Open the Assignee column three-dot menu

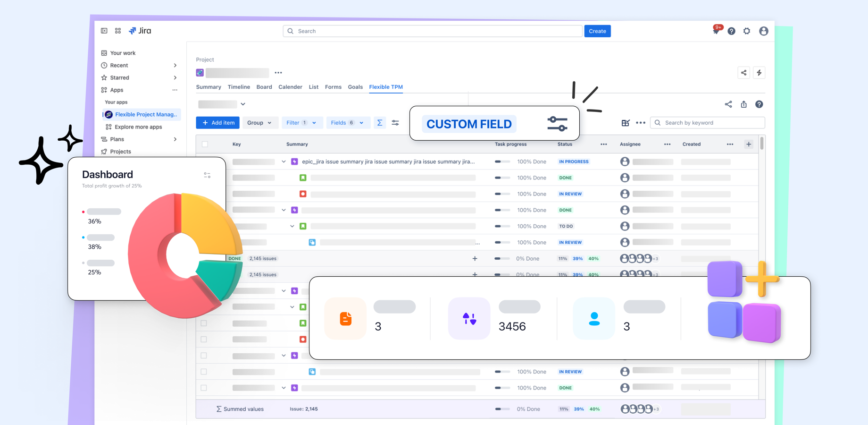pyautogui.click(x=667, y=144)
